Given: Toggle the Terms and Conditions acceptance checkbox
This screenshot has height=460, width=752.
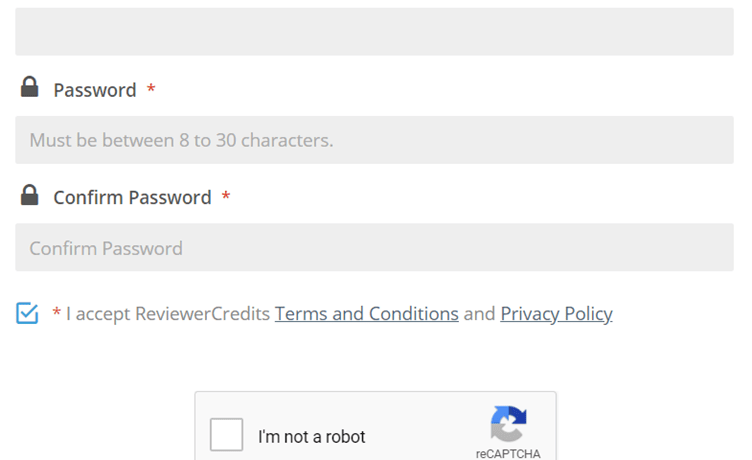Looking at the screenshot, I should click(27, 314).
